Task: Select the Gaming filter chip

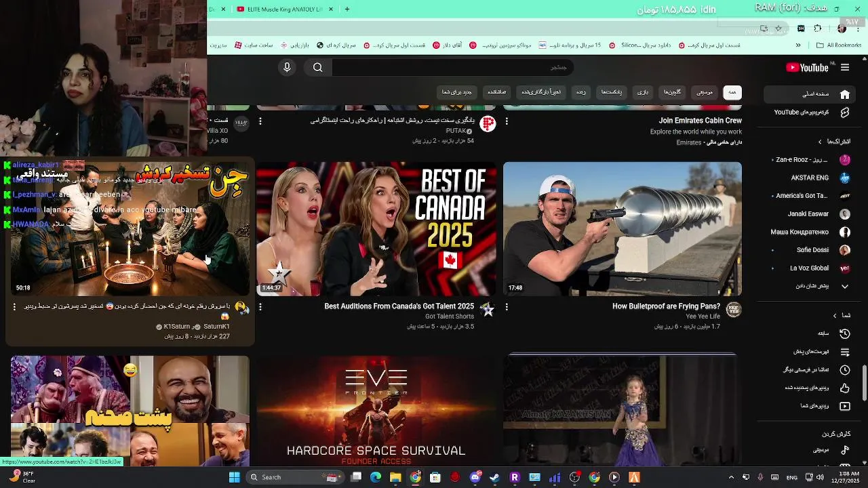Action: click(643, 92)
